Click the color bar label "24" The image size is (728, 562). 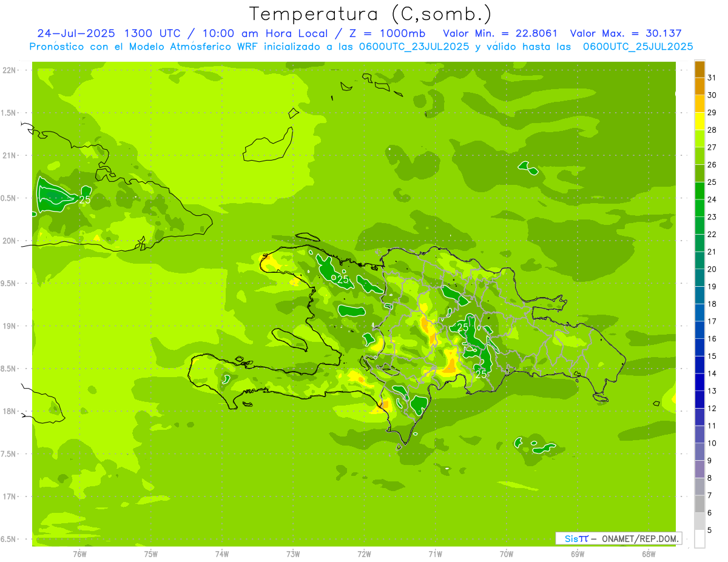(x=712, y=199)
